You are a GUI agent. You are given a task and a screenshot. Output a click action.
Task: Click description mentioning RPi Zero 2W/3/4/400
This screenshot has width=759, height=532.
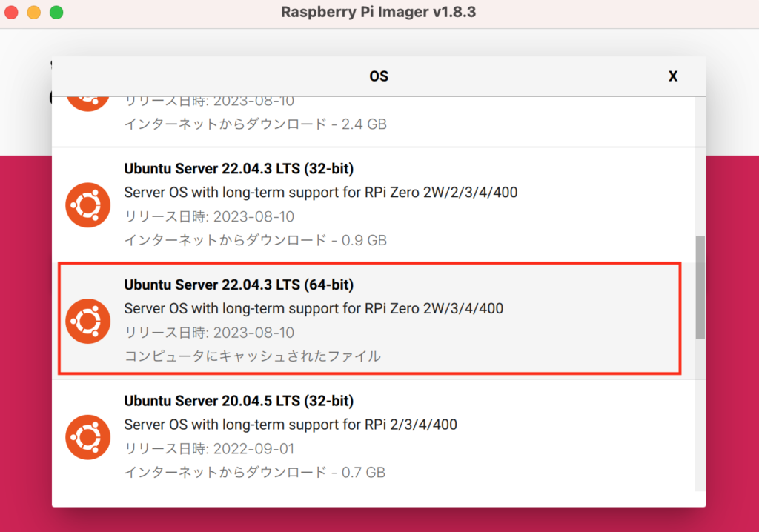click(x=314, y=308)
